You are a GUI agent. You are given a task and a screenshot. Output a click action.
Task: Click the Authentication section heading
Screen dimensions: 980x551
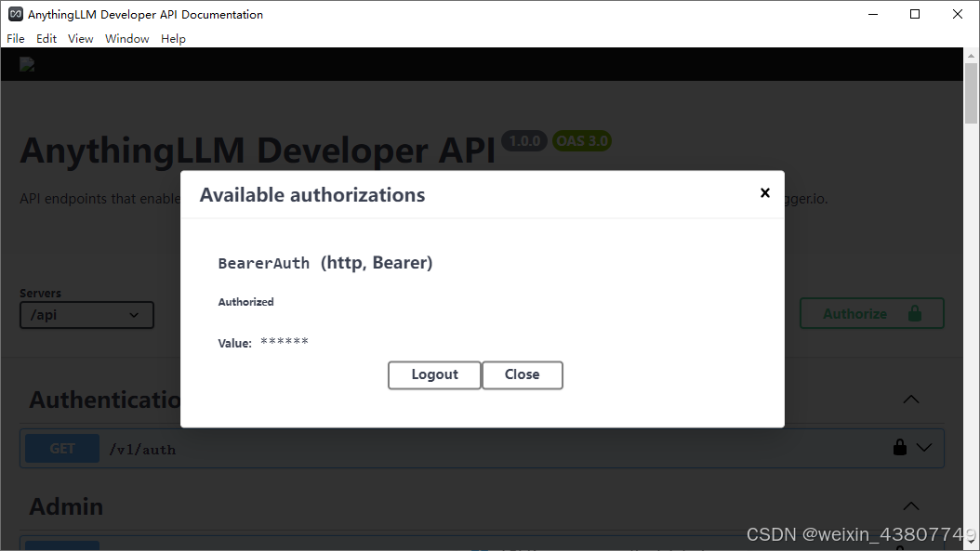(x=105, y=400)
